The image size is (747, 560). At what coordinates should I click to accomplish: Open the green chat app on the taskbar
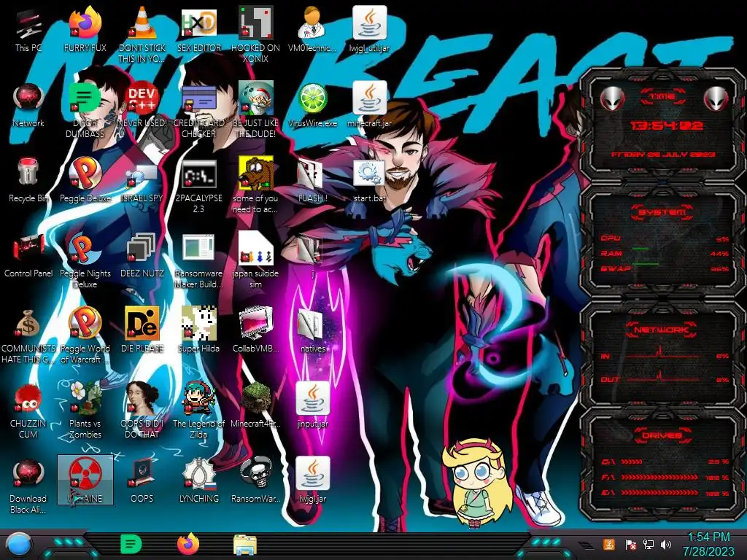[131, 544]
